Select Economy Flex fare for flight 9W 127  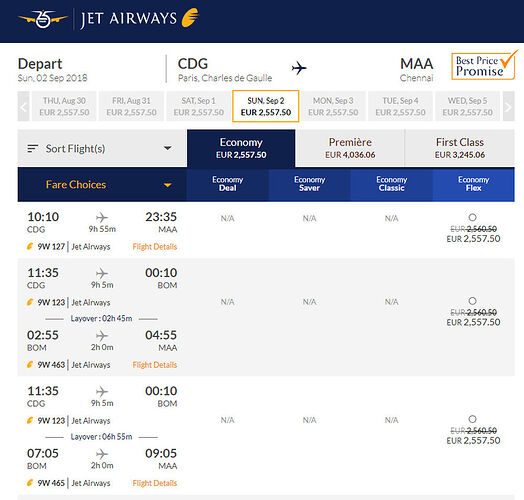472,217
